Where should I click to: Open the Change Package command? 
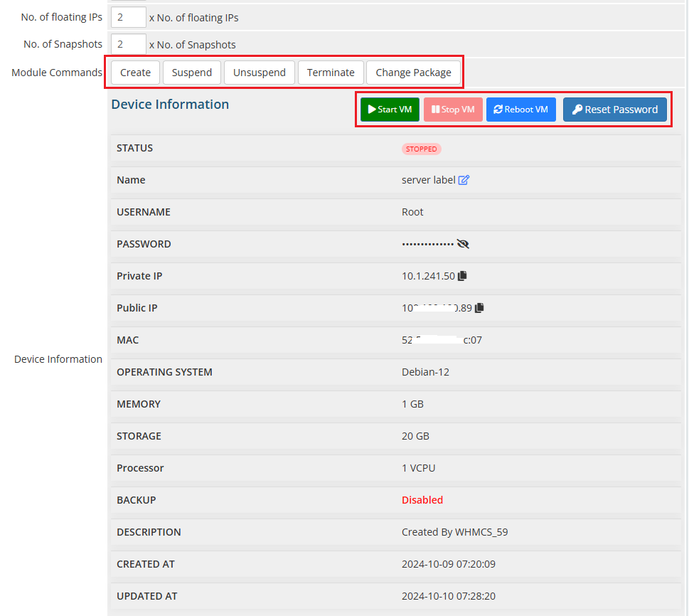point(413,73)
